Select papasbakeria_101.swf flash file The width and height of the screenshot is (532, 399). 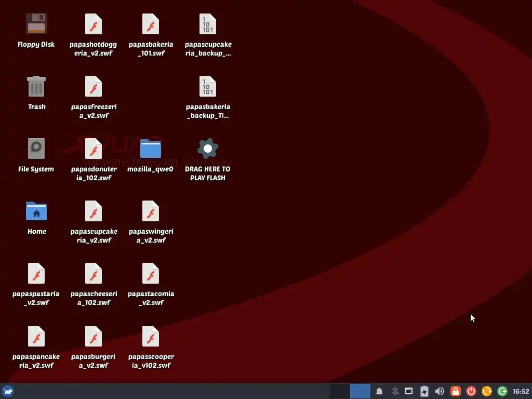pyautogui.click(x=151, y=24)
